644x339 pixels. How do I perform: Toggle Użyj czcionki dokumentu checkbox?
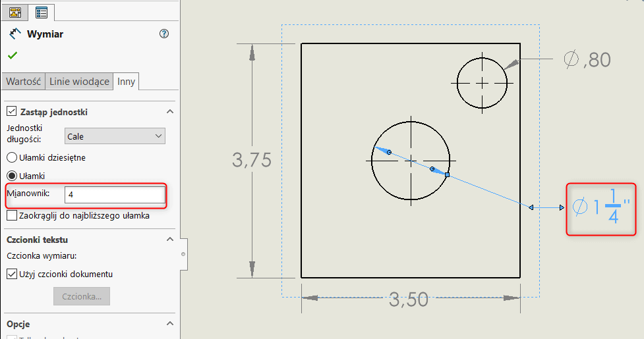(12, 274)
